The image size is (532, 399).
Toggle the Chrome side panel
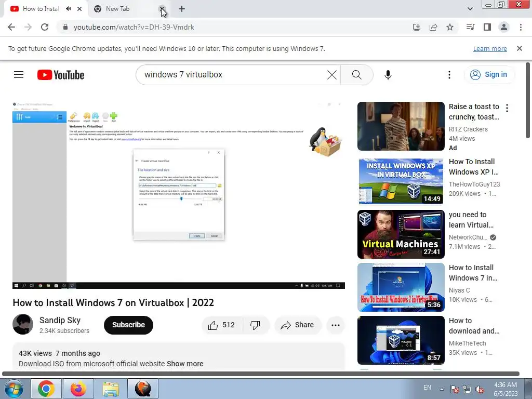click(x=487, y=27)
